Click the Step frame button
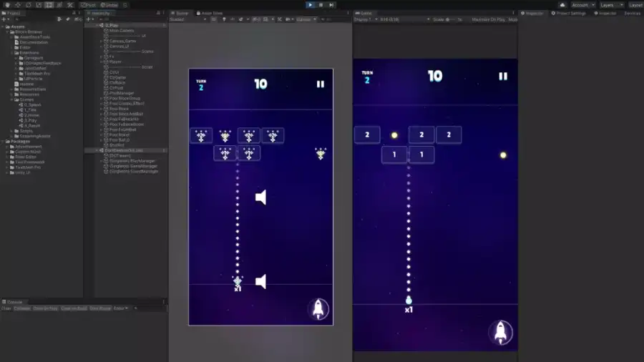 click(331, 5)
